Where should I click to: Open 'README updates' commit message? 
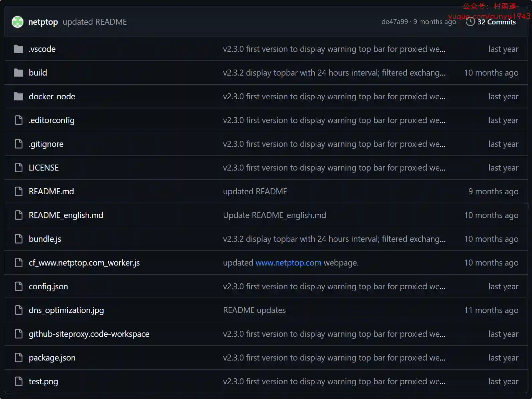pyautogui.click(x=254, y=310)
